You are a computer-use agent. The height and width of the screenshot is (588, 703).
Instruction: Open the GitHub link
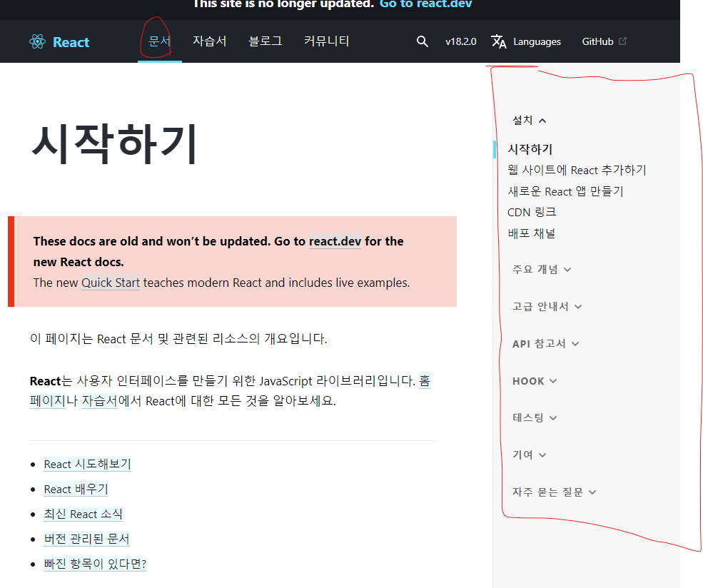597,41
